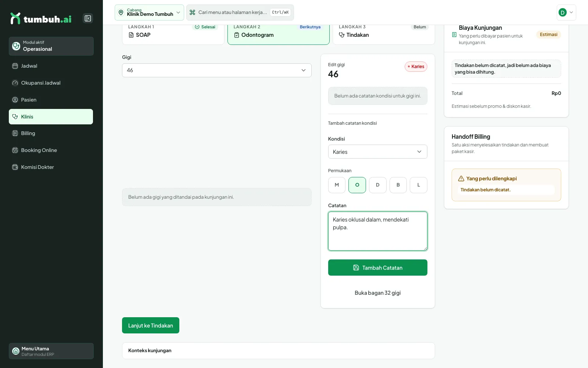Image resolution: width=588 pixels, height=368 pixels.
Task: Click the Karies status badge
Action: [416, 67]
